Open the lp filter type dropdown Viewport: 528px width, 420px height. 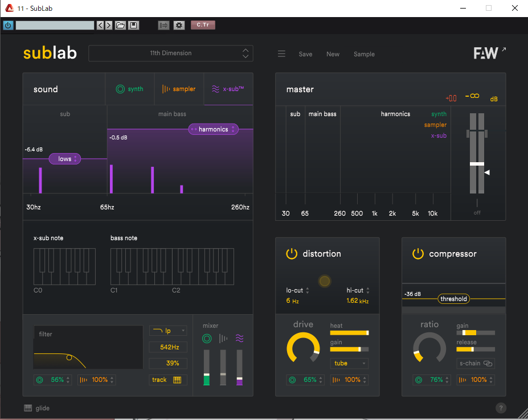coord(168,331)
